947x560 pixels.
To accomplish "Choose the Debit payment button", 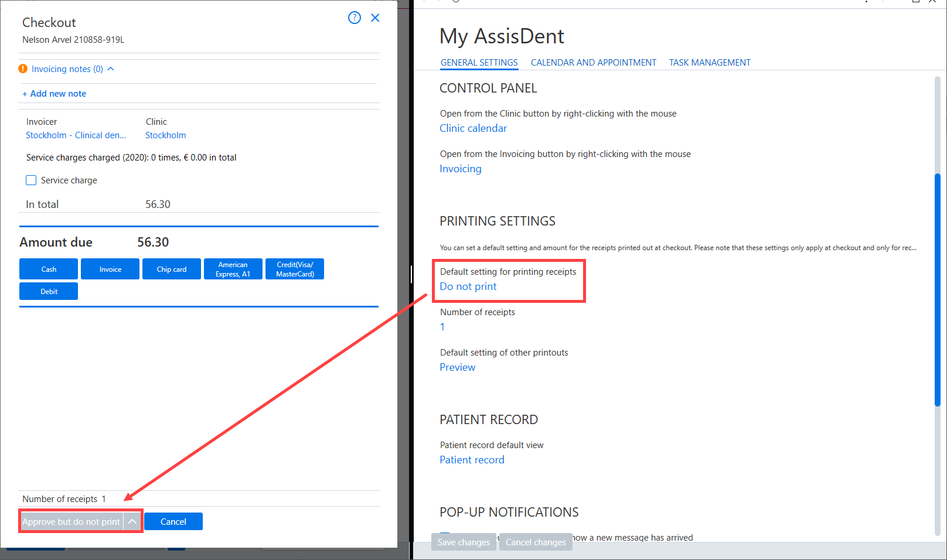I will (x=49, y=291).
